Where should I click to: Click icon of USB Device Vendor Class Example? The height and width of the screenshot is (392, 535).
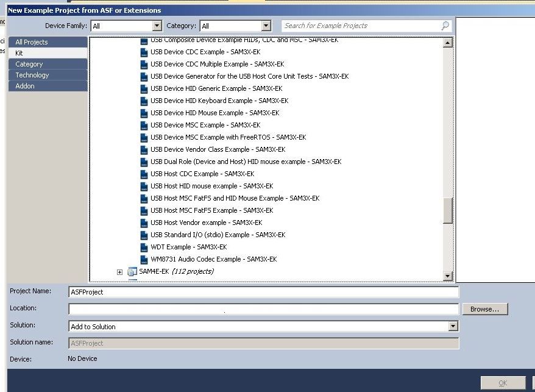tap(144, 150)
